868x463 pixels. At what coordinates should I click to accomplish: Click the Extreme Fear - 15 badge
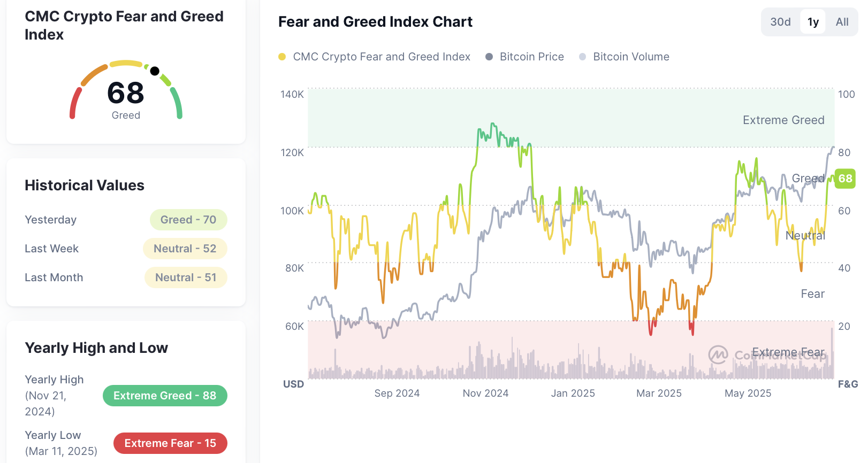coord(170,443)
